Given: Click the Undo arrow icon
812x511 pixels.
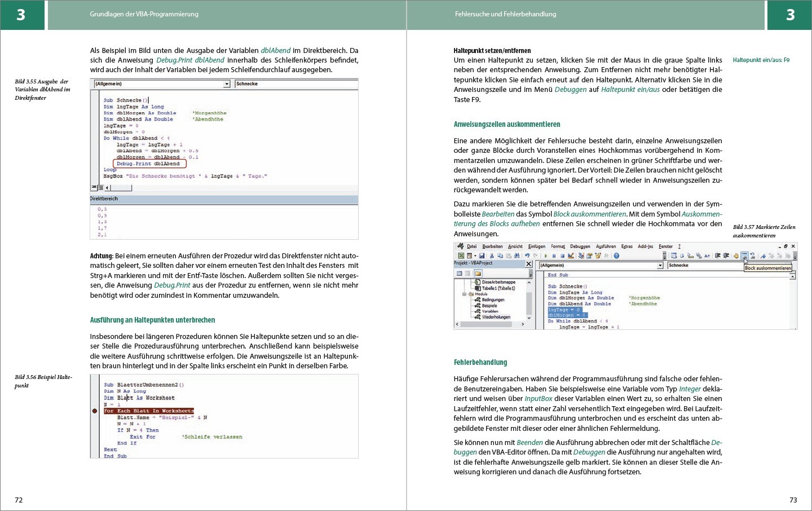Looking at the screenshot, I should [527, 255].
